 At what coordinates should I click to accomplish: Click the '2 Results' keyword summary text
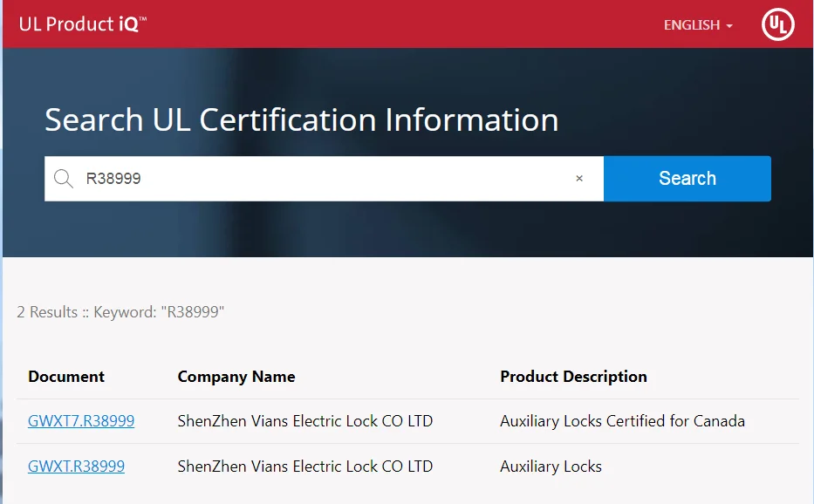120,312
